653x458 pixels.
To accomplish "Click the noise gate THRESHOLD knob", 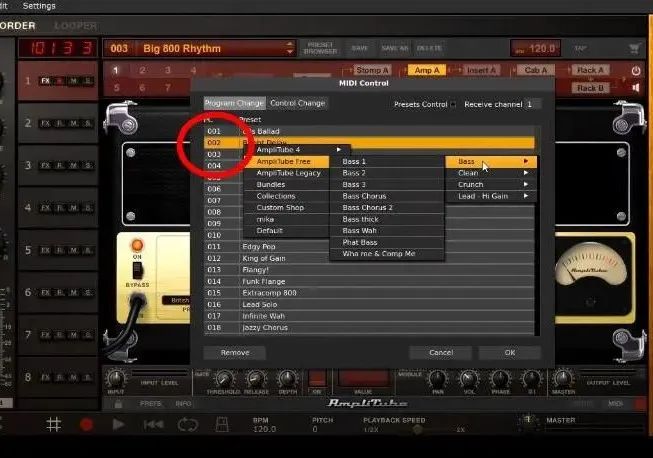I will click(x=224, y=379).
